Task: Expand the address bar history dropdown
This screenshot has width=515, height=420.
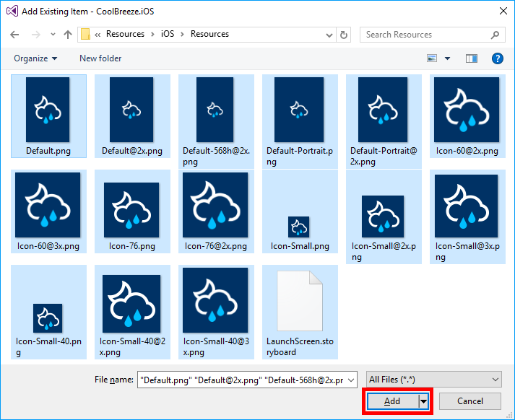Action: tap(329, 35)
